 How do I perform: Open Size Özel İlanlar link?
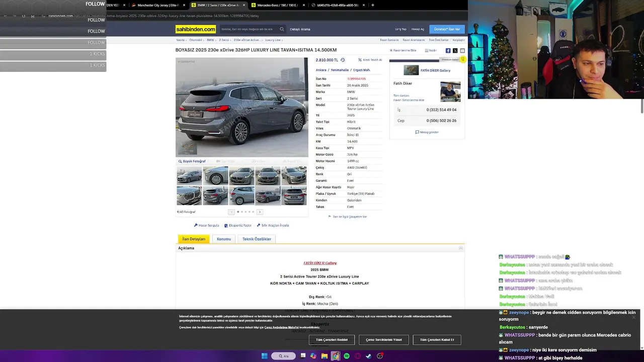click(438, 40)
